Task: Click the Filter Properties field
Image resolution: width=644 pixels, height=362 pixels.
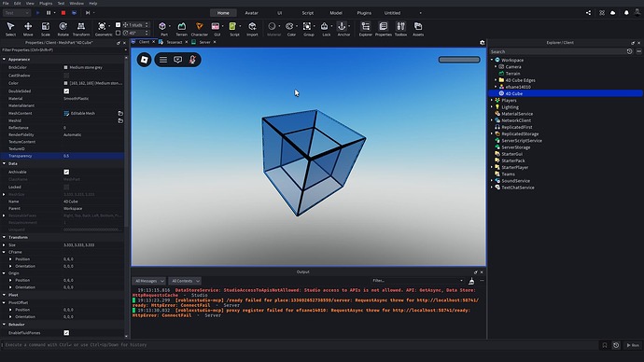Action: pos(62,50)
